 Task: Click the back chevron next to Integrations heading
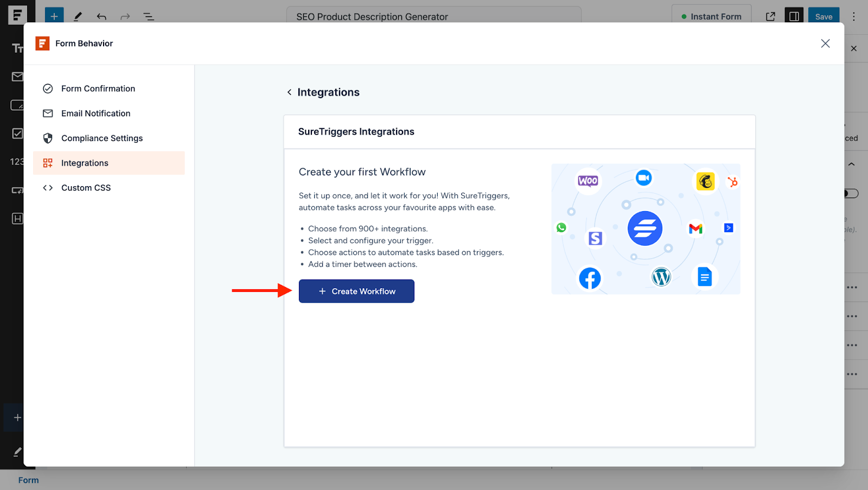tap(290, 92)
